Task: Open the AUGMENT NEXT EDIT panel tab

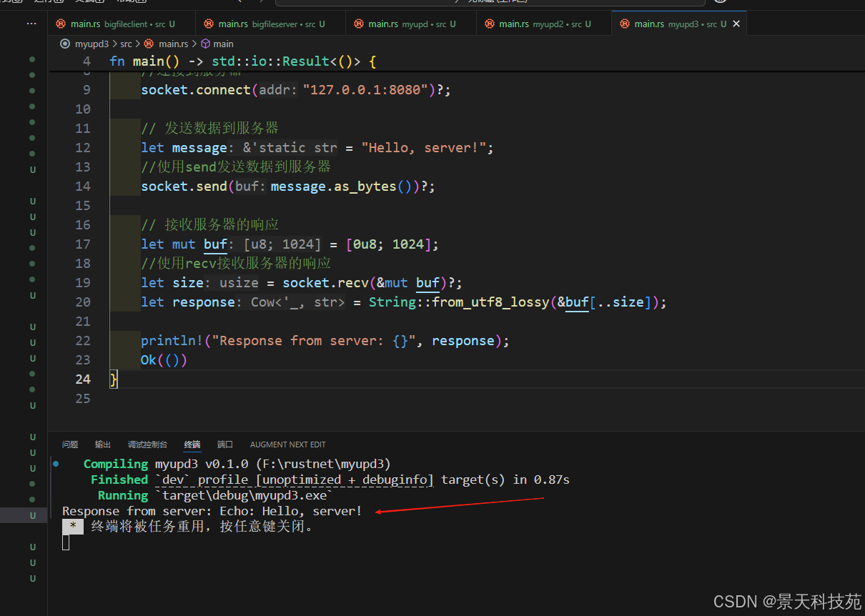Action: 288,444
